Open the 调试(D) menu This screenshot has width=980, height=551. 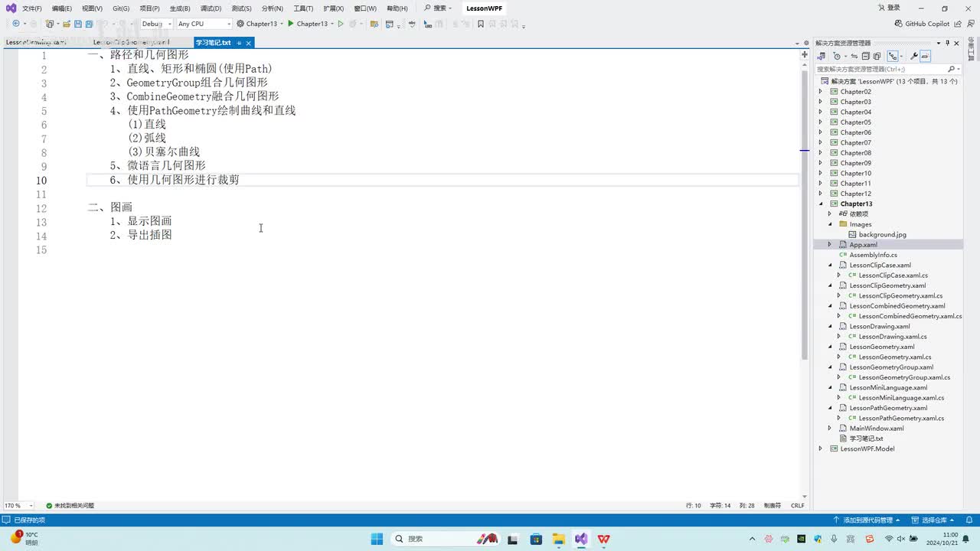pyautogui.click(x=211, y=8)
